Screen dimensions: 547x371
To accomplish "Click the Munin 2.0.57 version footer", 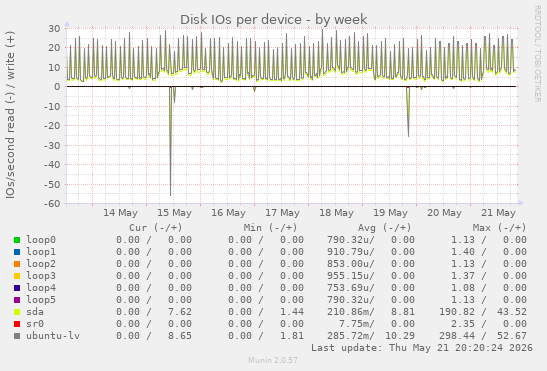I will [x=273, y=360].
